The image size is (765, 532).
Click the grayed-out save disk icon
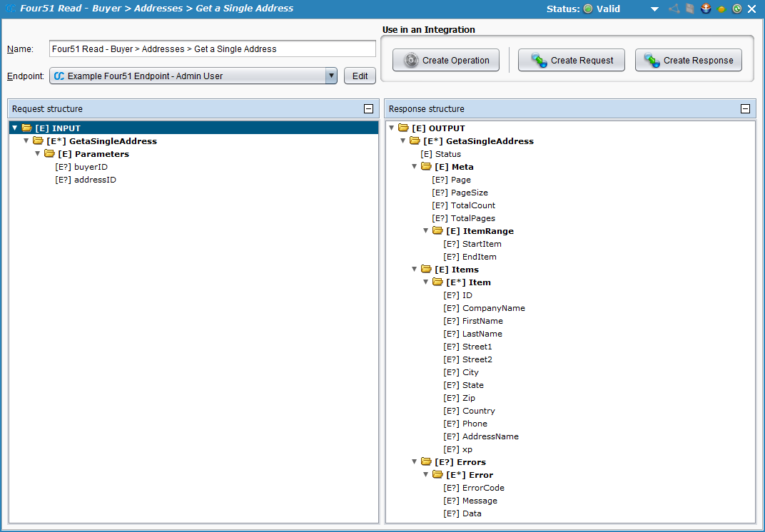(x=690, y=9)
